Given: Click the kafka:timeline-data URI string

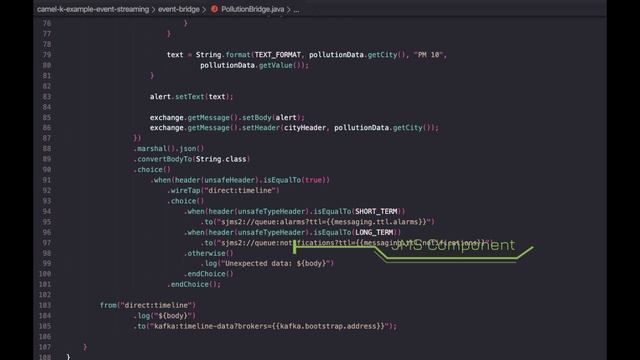Looking at the screenshot, I should tap(269, 326).
